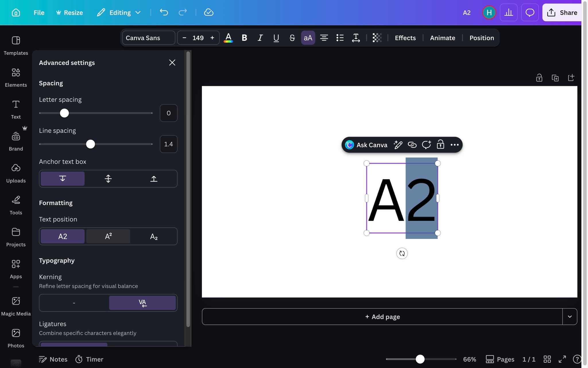Open the text color picker
The image size is (588, 368).
(228, 38)
